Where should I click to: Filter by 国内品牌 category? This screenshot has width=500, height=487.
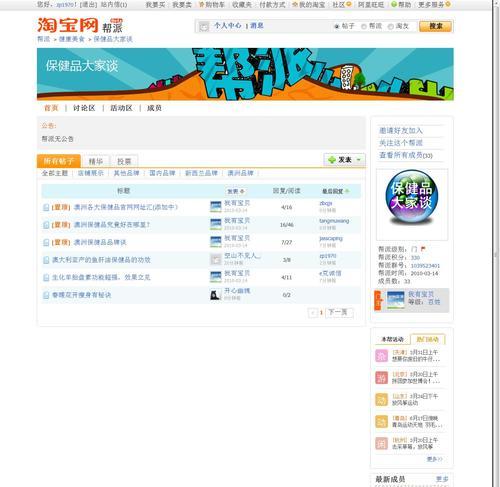tap(162, 173)
